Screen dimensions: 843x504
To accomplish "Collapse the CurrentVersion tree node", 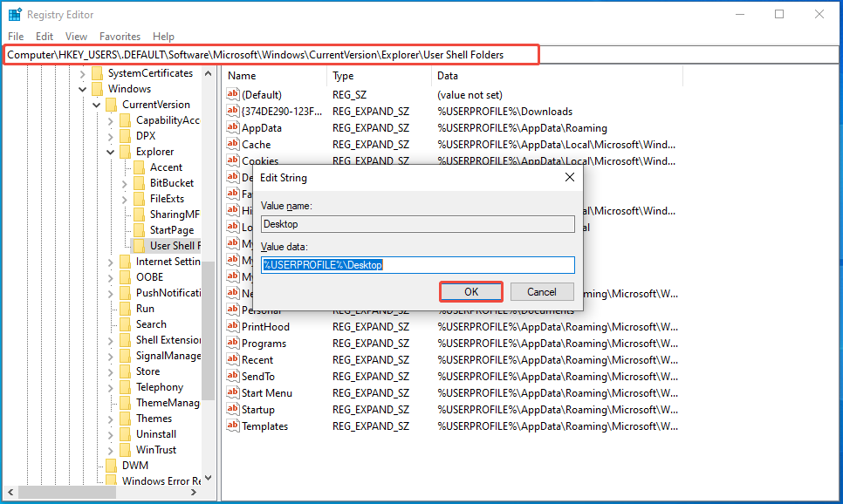I will pos(96,105).
